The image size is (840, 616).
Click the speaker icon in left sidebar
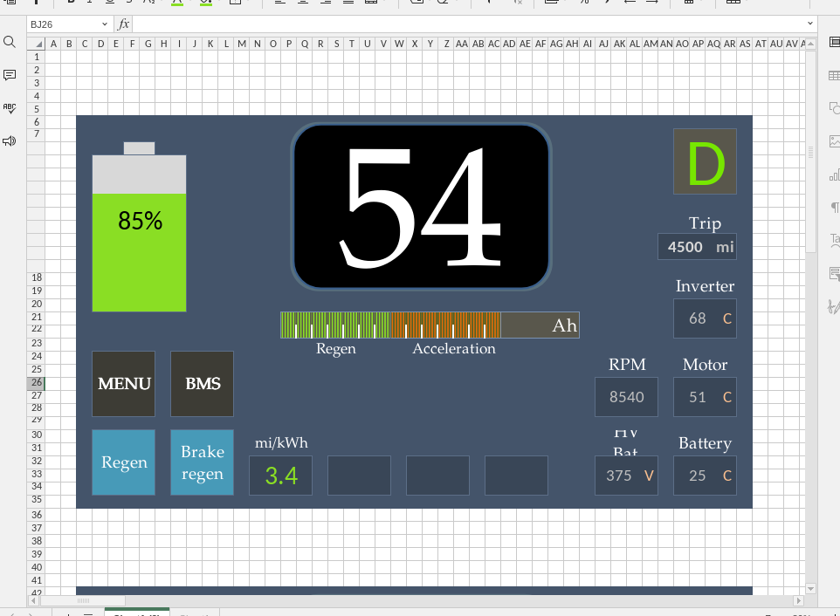click(x=9, y=141)
